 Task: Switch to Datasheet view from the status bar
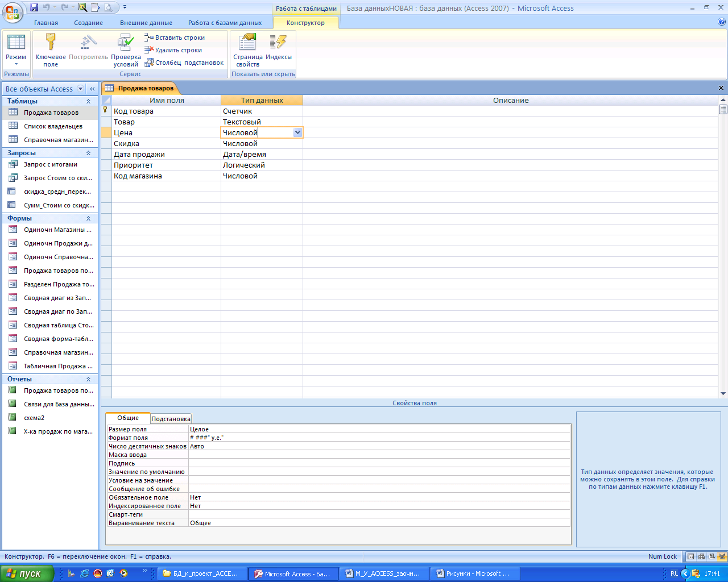(x=691, y=556)
